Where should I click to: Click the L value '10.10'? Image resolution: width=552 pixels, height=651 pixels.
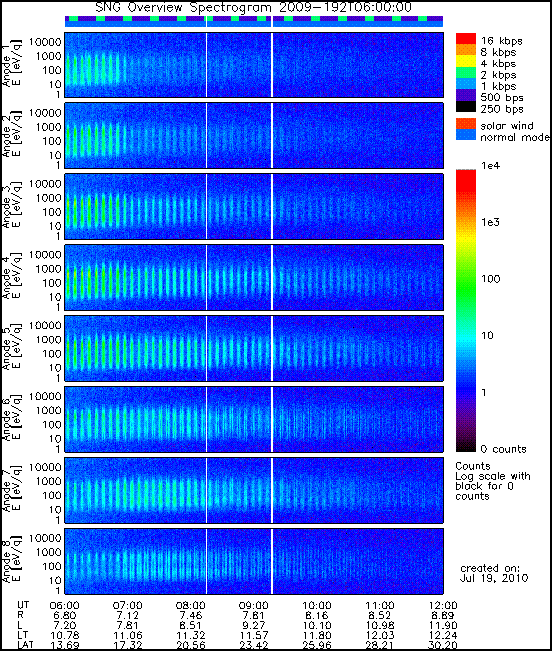[x=317, y=625]
